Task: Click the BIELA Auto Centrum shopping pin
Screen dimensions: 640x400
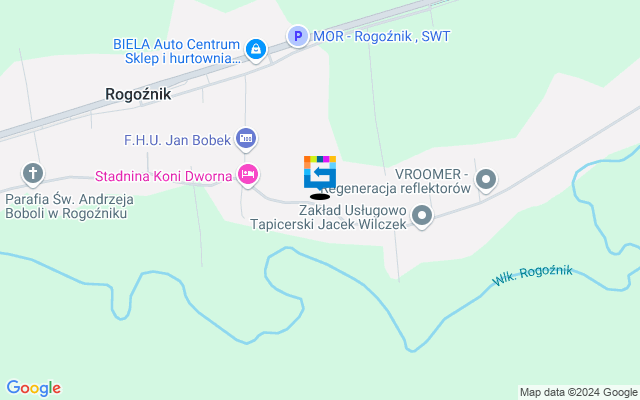Action: coord(256,50)
